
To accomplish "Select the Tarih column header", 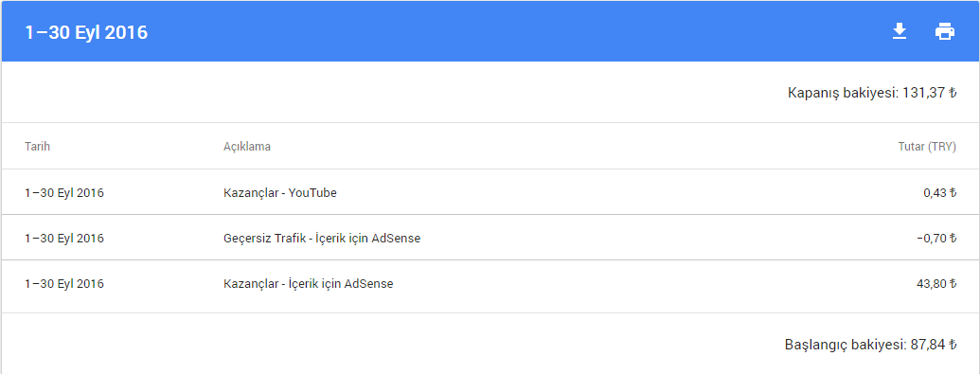I will coord(38,147).
